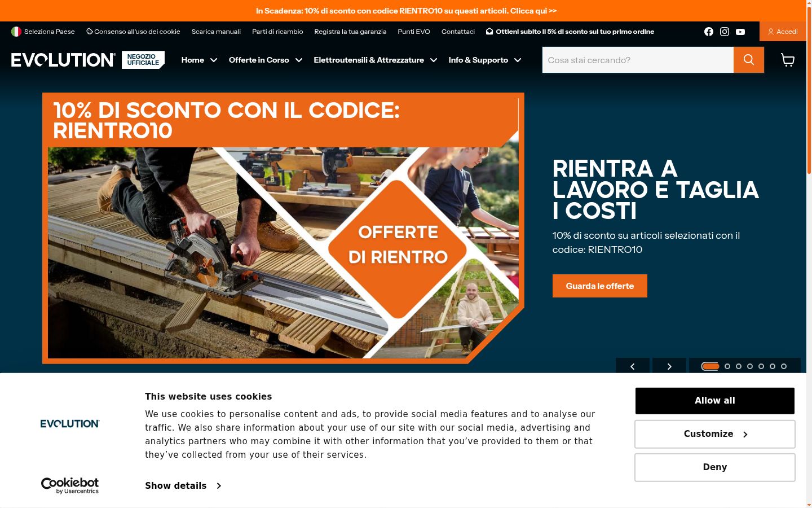This screenshot has height=508, width=812.
Task: Click Allow all cookies button
Action: coord(715,401)
